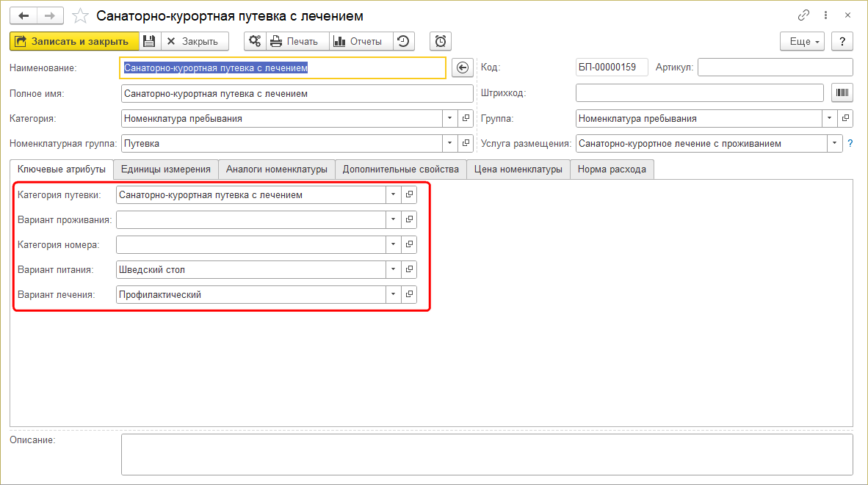Click the Печать button

(297, 42)
